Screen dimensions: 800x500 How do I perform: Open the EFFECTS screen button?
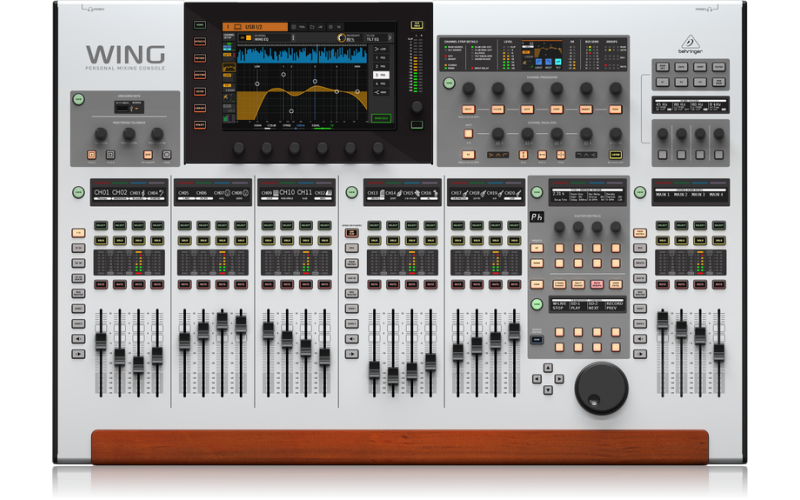coord(199,42)
